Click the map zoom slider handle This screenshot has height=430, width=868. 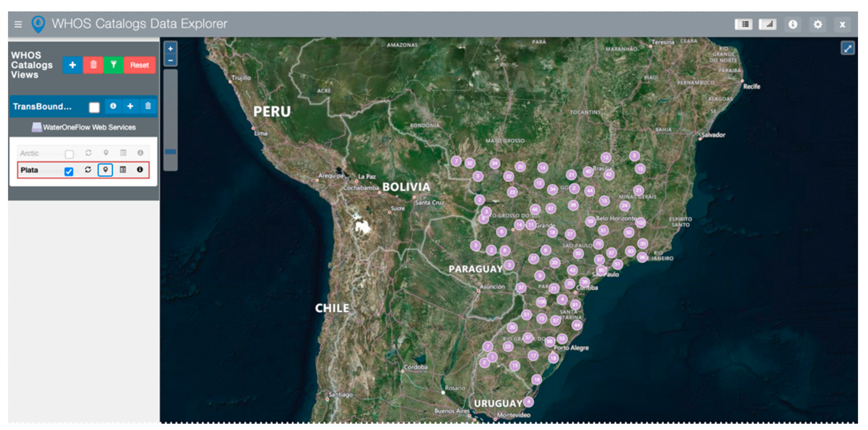click(170, 152)
